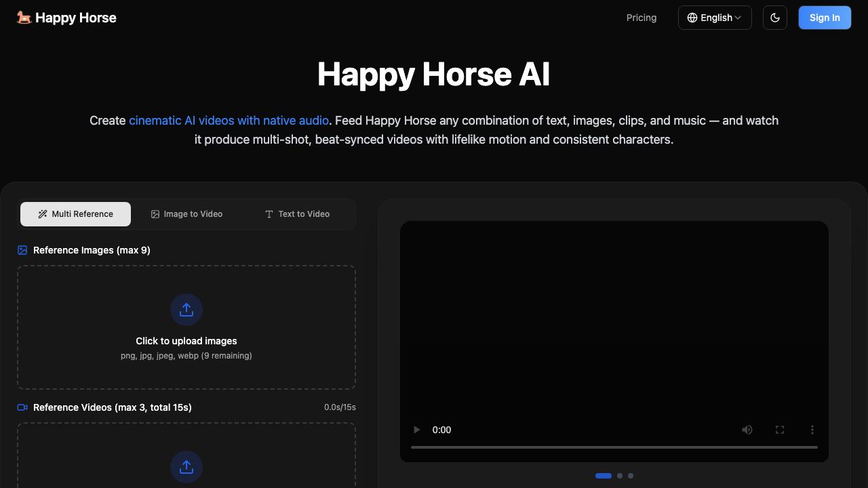Screen dimensions: 868x488
Task: Click the Sign In button
Action: [825, 18]
